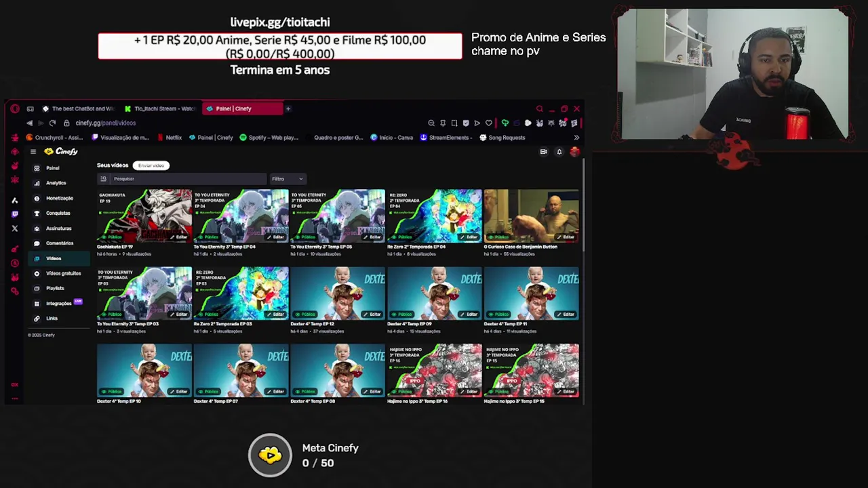This screenshot has width=868, height=488.
Task: Open Conquistas sidebar entry
Action: 58,213
